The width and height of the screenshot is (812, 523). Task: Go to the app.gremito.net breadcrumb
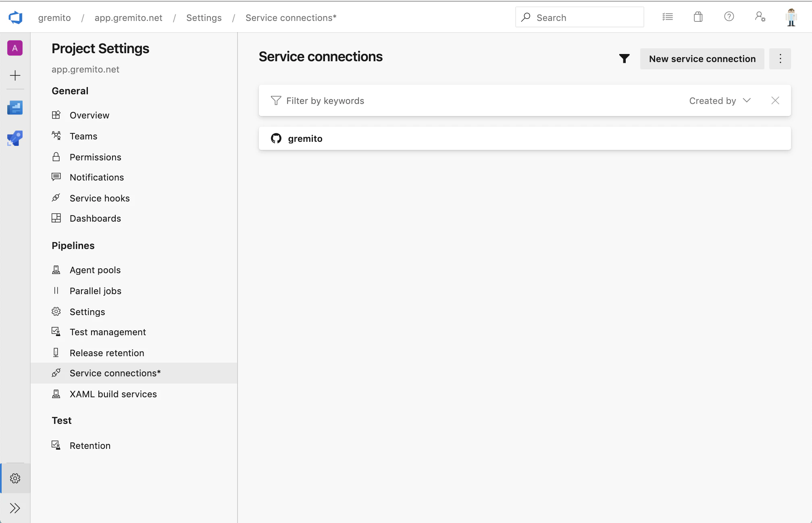129,18
